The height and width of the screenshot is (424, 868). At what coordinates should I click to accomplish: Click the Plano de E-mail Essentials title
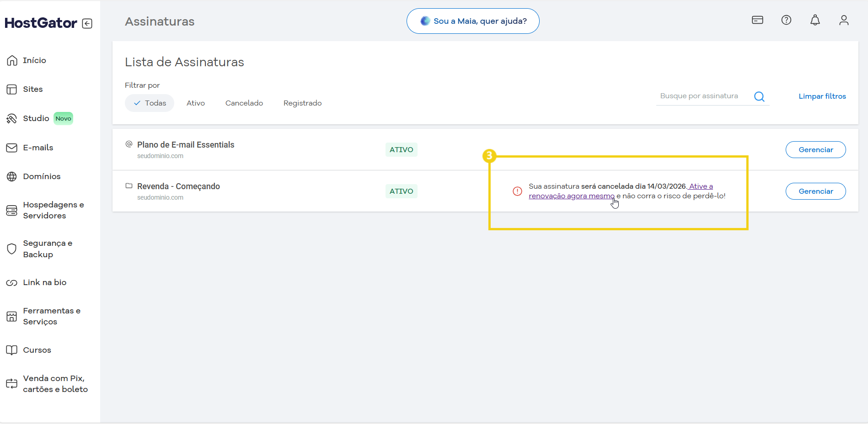[x=186, y=145]
